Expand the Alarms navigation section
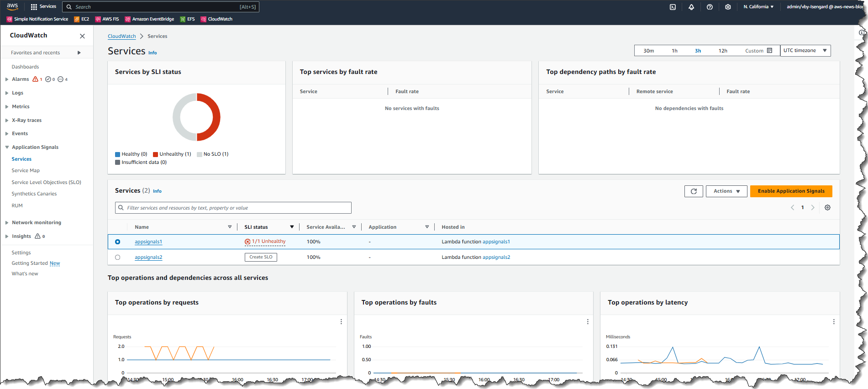The image size is (868, 389). 7,79
